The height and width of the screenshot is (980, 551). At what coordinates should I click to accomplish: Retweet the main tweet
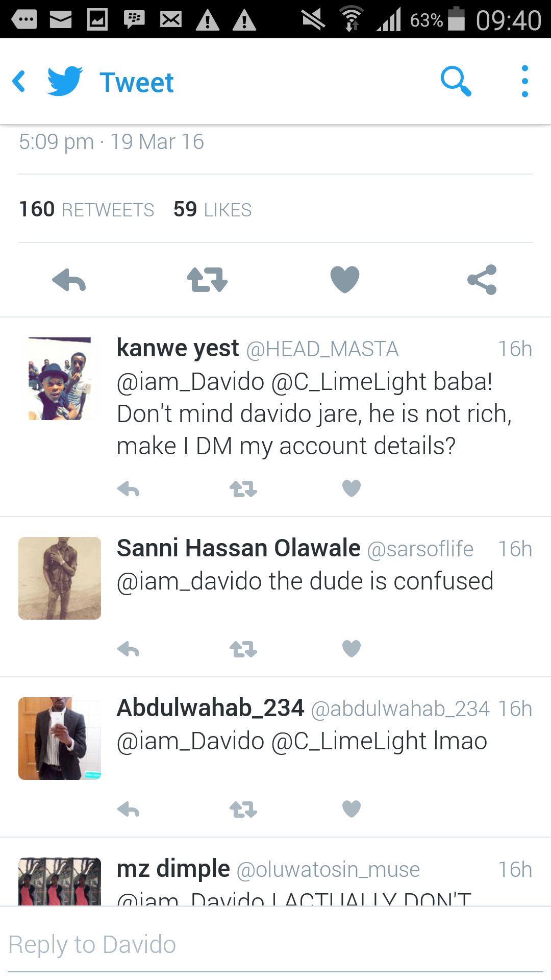[207, 280]
